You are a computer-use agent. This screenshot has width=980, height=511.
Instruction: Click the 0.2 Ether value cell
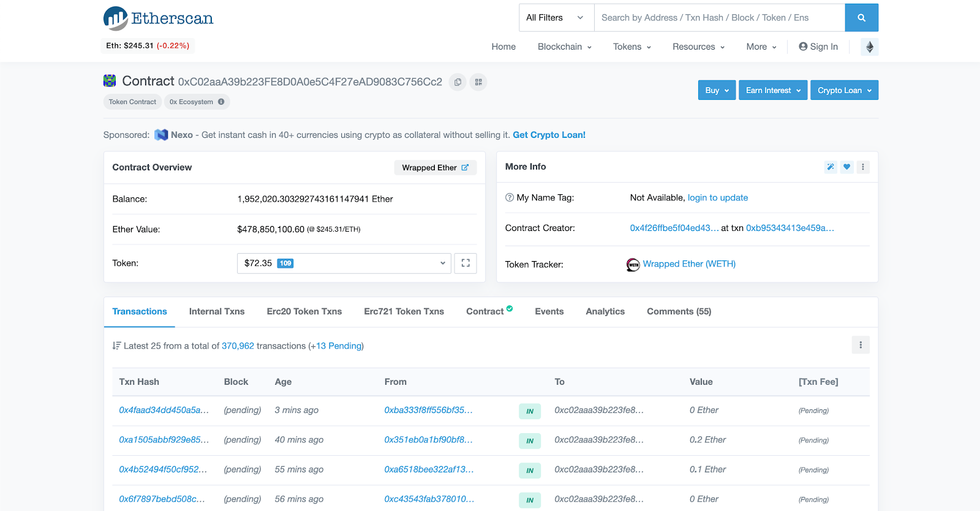[x=707, y=439]
